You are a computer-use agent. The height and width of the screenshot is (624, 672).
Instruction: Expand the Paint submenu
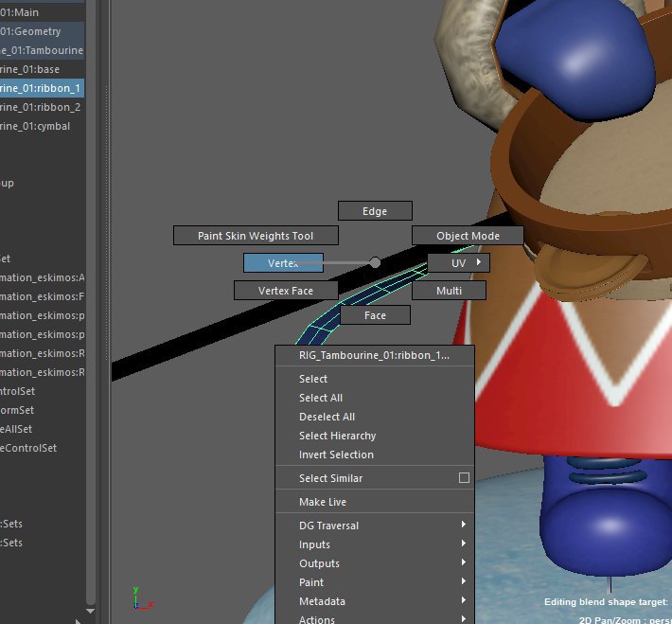375,582
